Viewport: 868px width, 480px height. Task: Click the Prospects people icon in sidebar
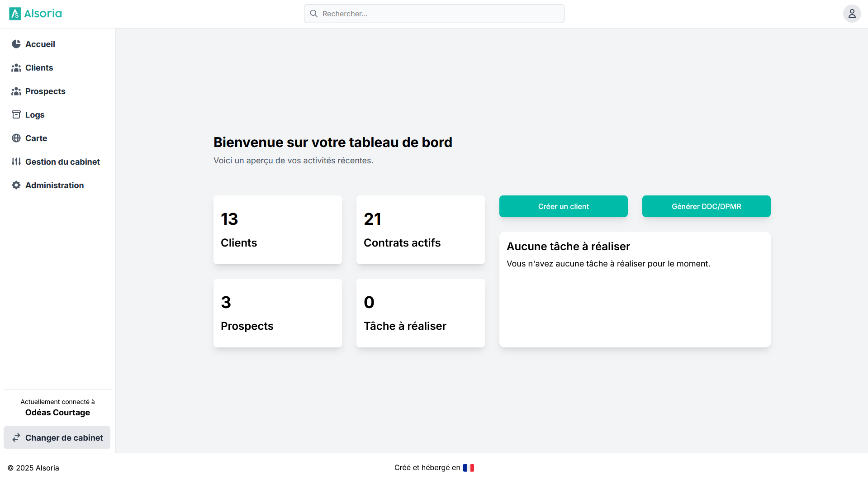tap(16, 91)
